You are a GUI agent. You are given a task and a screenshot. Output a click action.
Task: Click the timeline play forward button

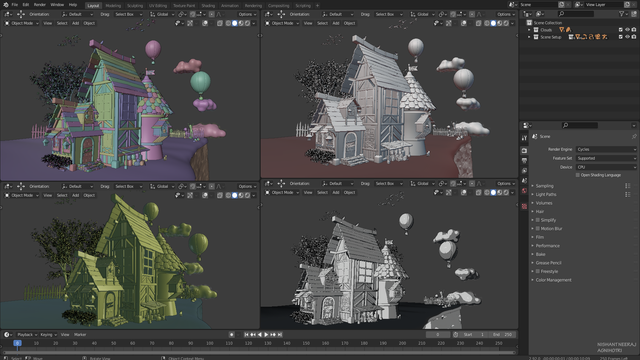[266, 334]
